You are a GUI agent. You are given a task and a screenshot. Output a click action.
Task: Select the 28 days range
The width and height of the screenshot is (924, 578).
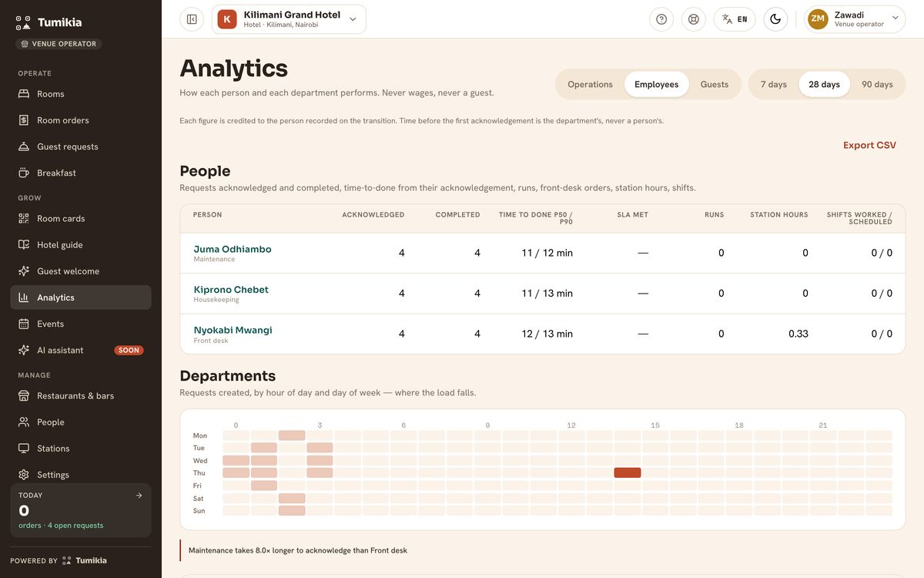pos(824,85)
